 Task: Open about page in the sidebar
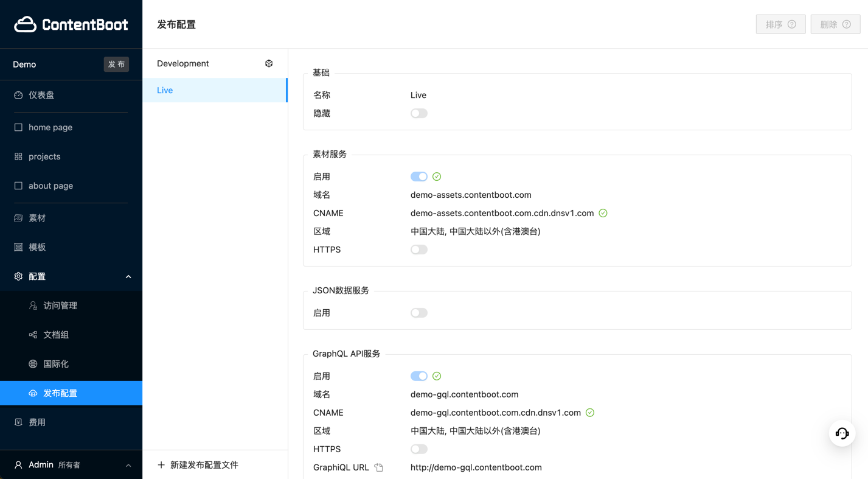(x=71, y=186)
